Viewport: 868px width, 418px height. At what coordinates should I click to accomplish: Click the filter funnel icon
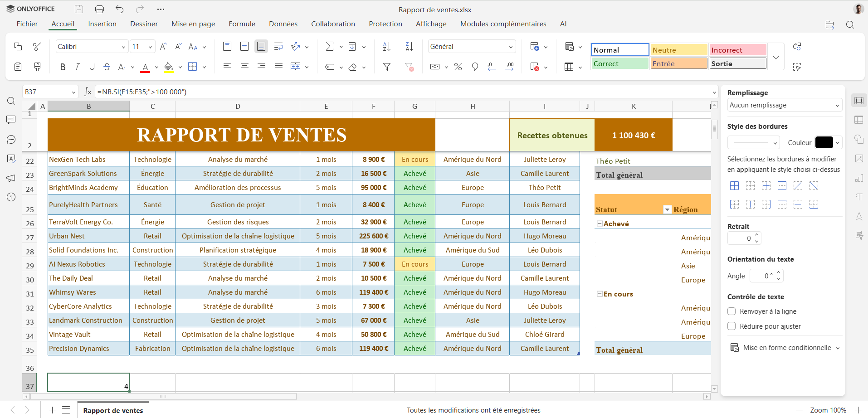387,67
